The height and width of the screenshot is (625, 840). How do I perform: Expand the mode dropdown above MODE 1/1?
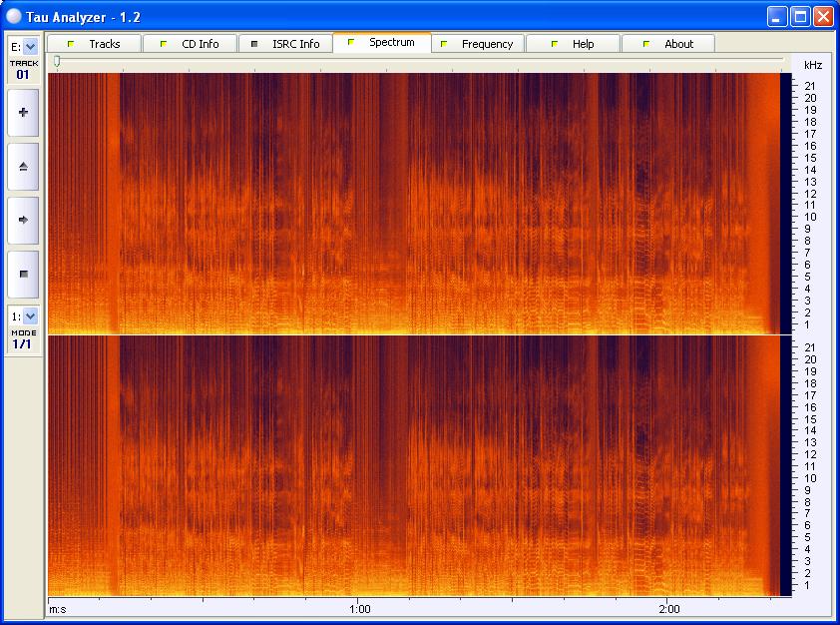30,316
